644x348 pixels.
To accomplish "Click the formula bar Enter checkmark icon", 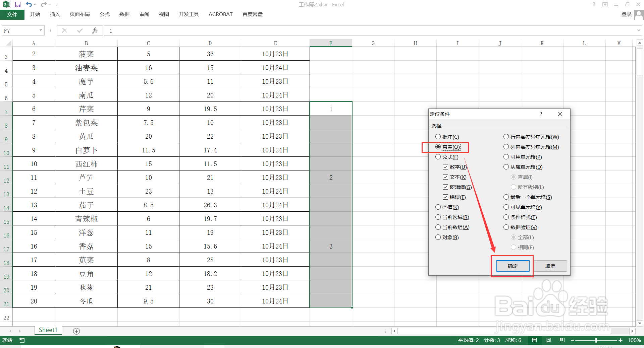I will point(80,30).
